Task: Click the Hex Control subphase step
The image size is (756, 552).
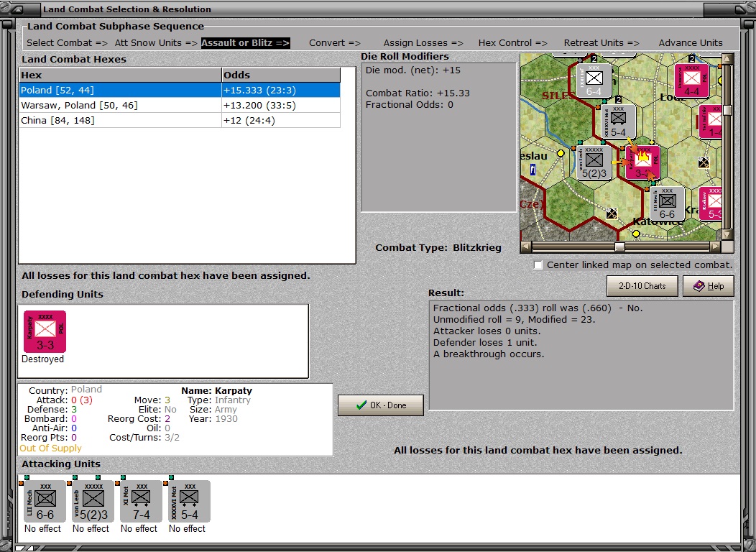Action: click(x=513, y=43)
